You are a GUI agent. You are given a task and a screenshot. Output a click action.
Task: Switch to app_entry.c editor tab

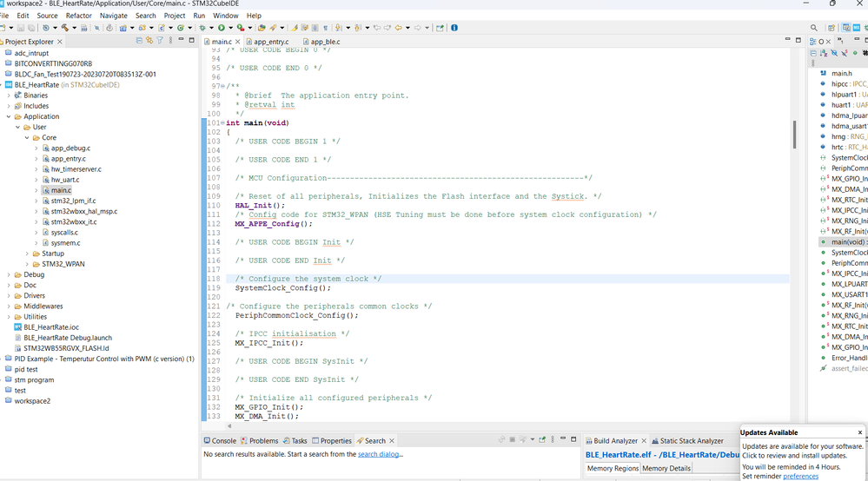pyautogui.click(x=271, y=42)
